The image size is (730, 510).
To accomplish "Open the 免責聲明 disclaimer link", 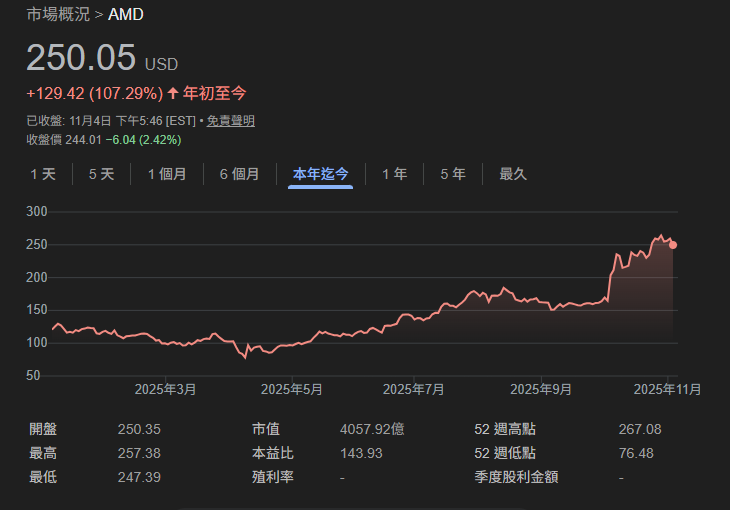I will coord(233,121).
